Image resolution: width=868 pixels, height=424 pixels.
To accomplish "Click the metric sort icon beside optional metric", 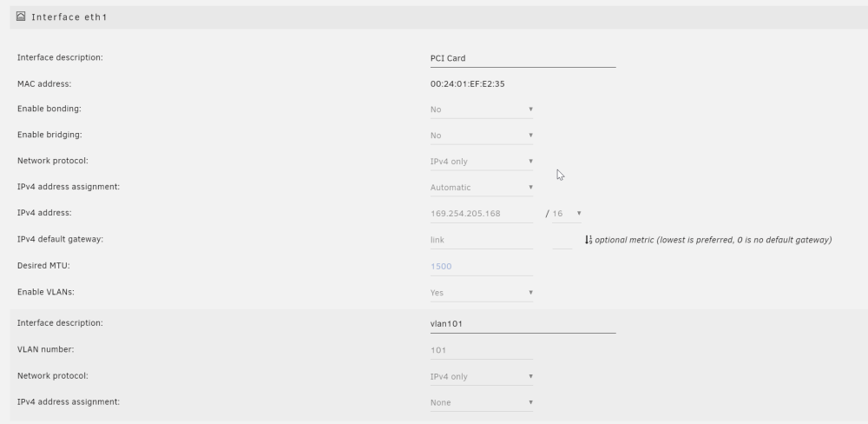I will tap(589, 240).
